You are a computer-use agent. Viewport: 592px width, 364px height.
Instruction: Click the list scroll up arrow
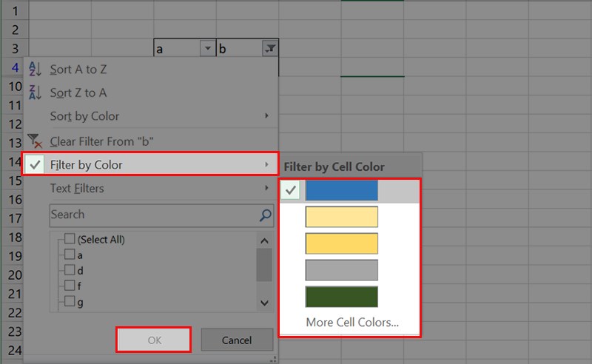coord(264,241)
